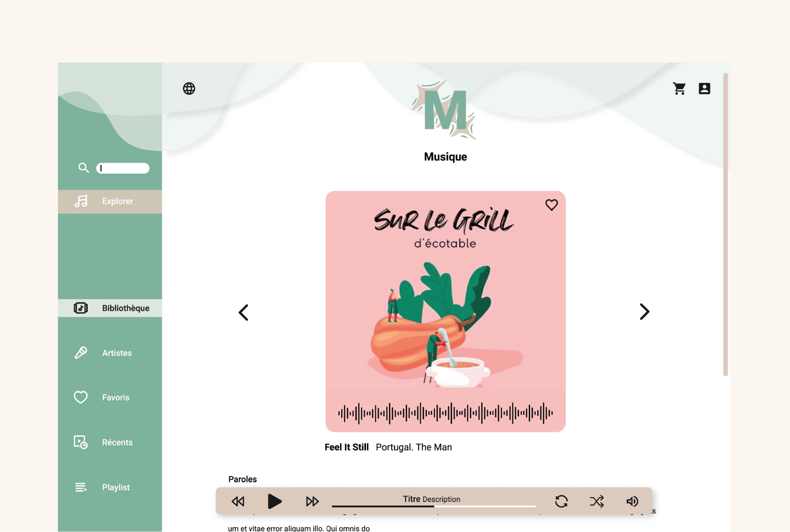790x532 pixels.
Task: Click the Sur le Grill album cover
Action: (x=445, y=312)
